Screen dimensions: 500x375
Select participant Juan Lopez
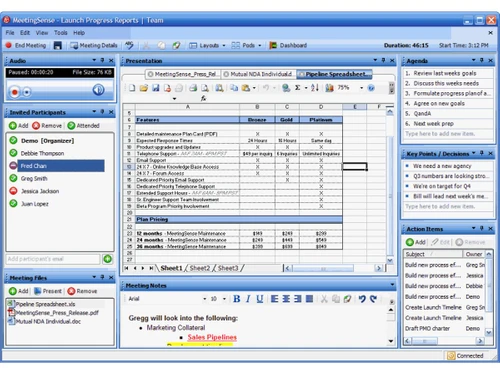[x=35, y=204]
